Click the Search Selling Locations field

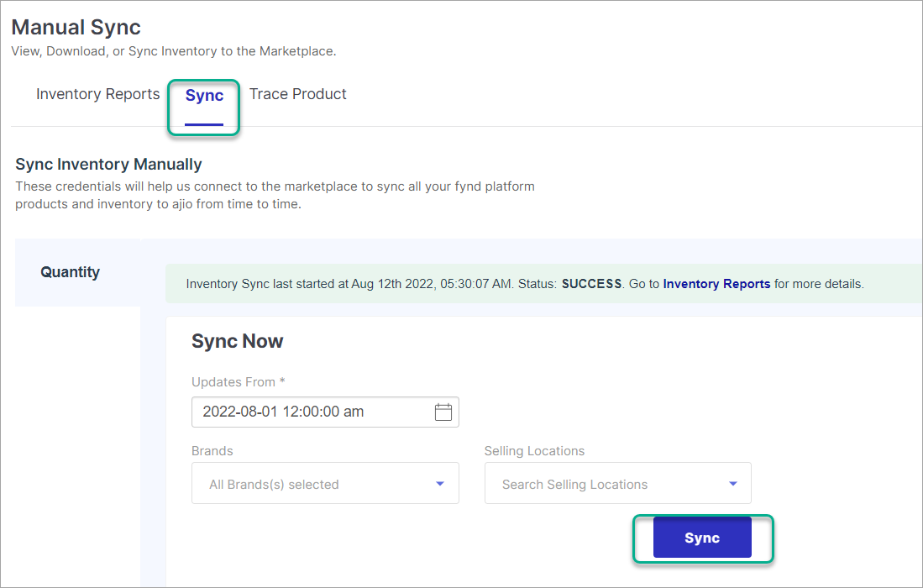point(588,484)
